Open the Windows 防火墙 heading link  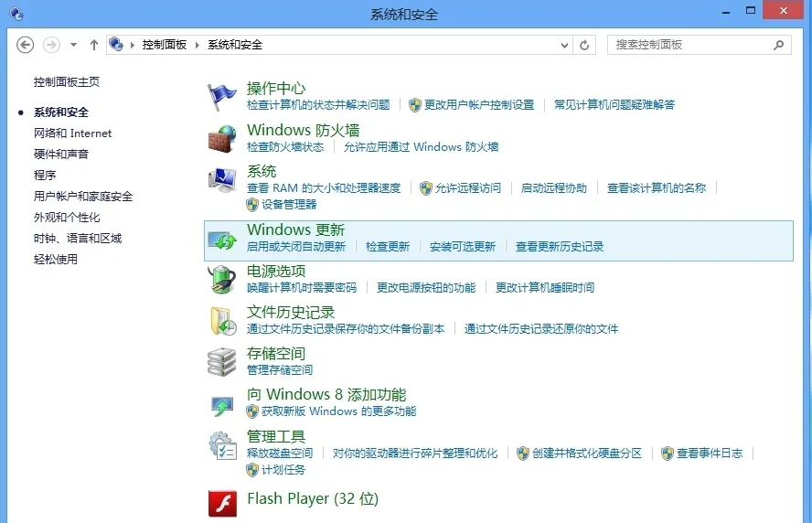(x=303, y=130)
